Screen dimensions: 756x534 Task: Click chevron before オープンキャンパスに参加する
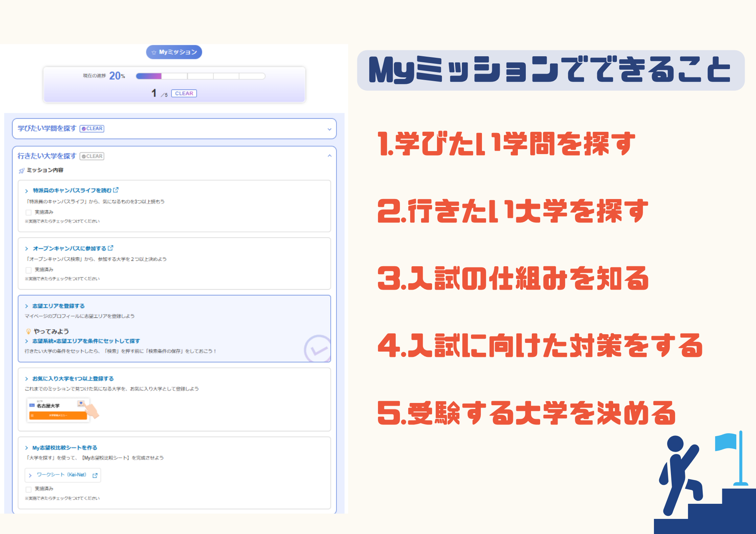coord(26,248)
